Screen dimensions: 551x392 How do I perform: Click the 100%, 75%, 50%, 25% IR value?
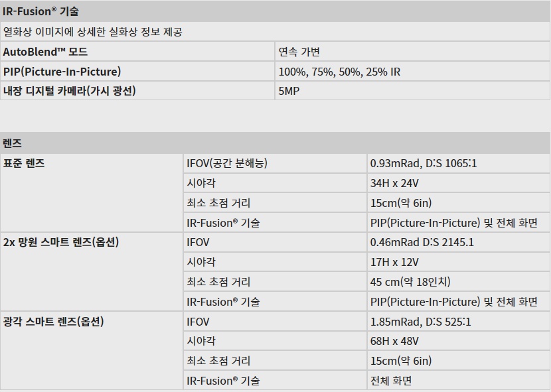point(339,72)
